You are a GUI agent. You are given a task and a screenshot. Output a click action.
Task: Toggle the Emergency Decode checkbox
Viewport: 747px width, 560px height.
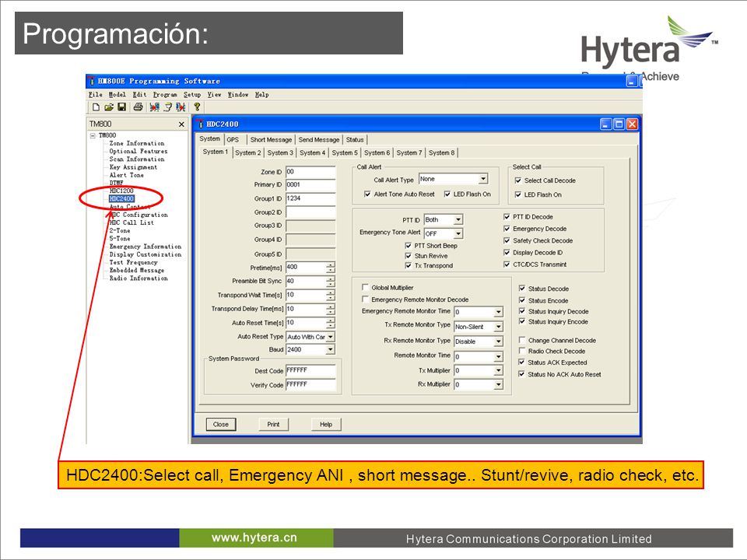click(x=507, y=229)
